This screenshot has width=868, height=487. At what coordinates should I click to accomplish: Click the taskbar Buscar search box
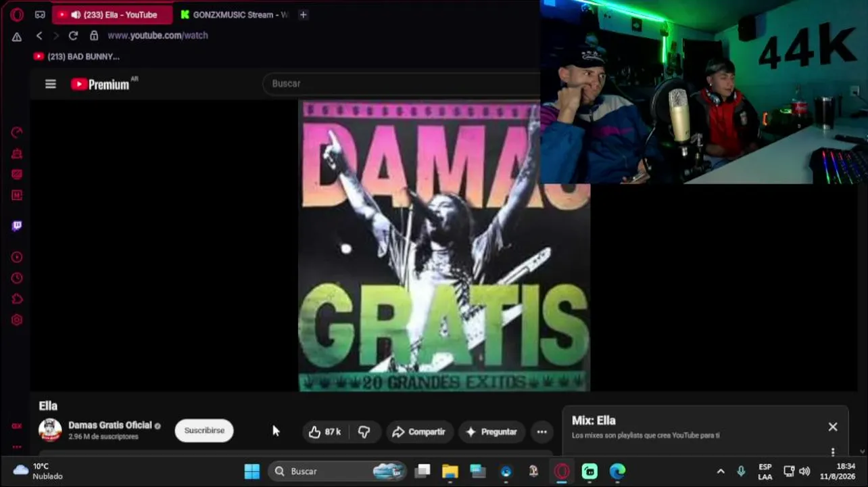[x=337, y=471]
